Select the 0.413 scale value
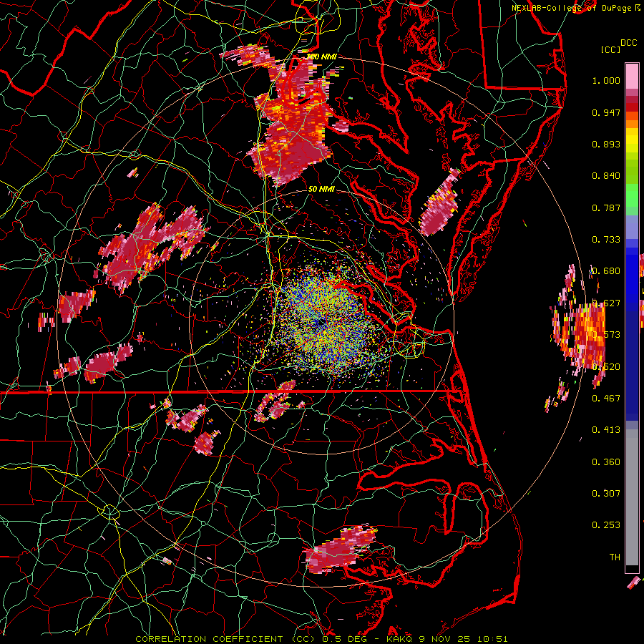The image size is (644, 644). 606,430
